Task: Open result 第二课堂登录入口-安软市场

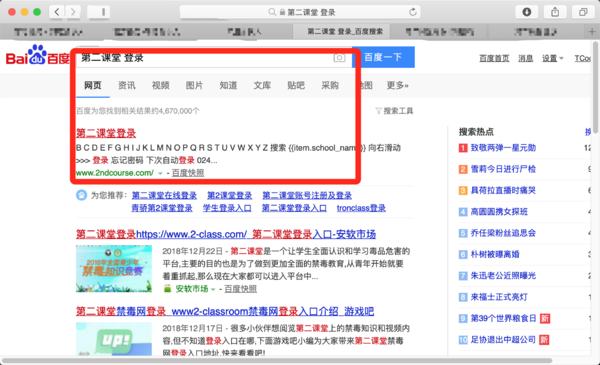Action: click(226, 234)
